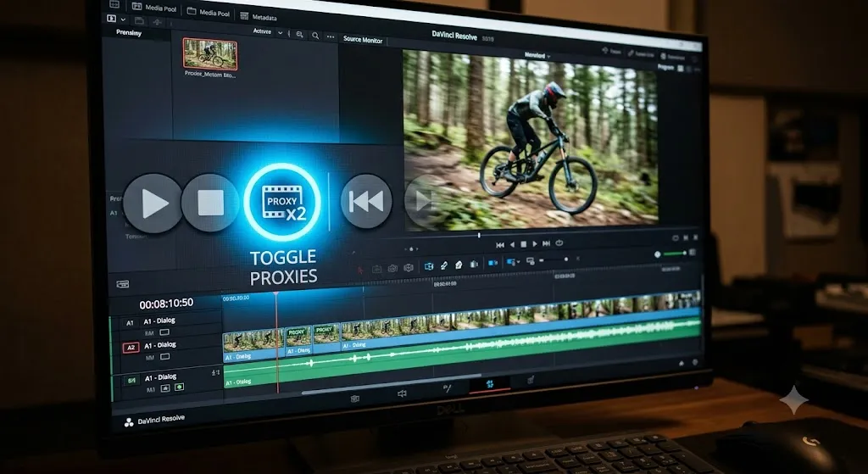This screenshot has height=474, width=868.
Task: Adjust the green volume slider near viewer
Action: (674, 254)
